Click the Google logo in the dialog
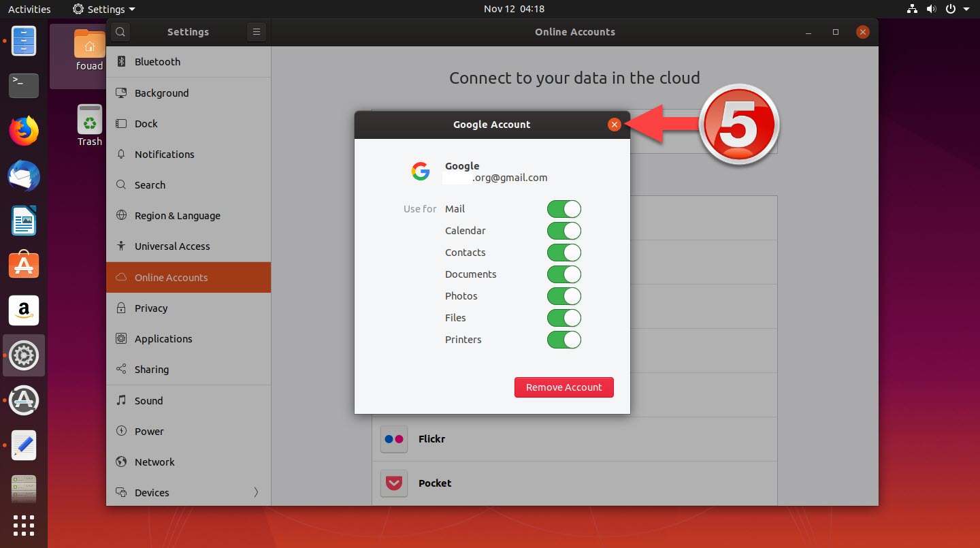Image resolution: width=980 pixels, height=548 pixels. [421, 172]
